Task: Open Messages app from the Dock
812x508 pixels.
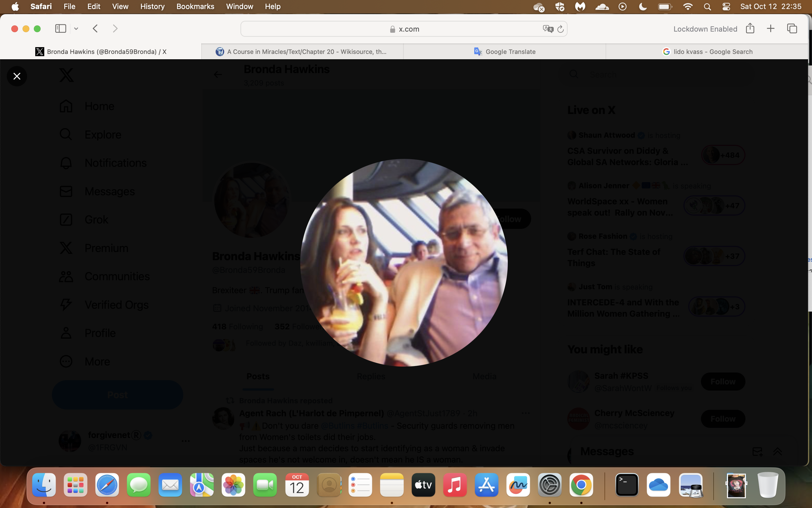Action: (x=139, y=485)
